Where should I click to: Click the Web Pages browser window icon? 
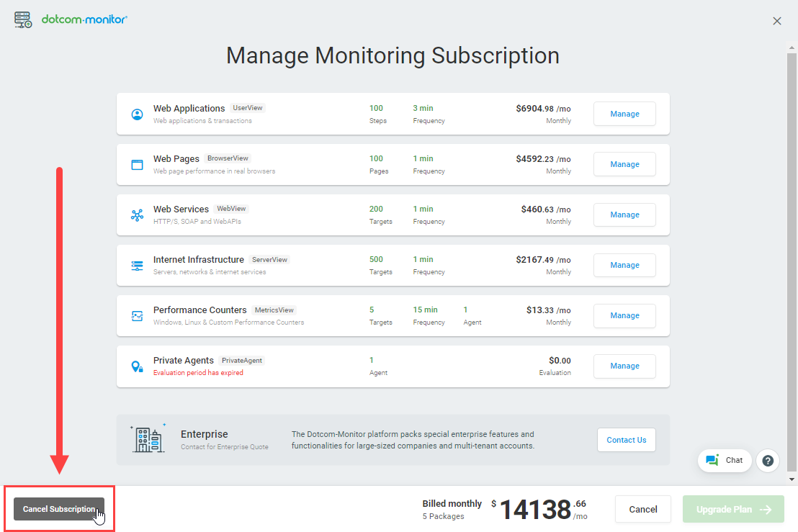[137, 165]
